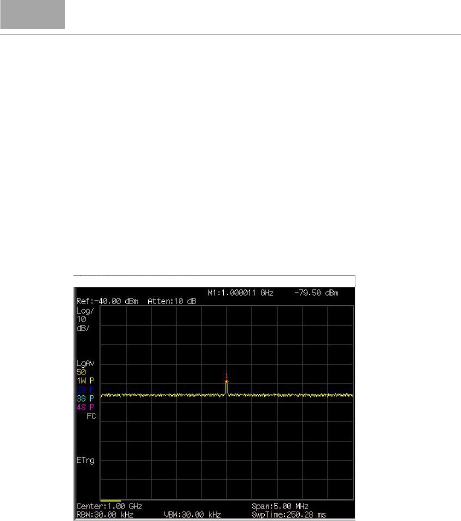Image resolution: width=461 pixels, height=521 pixels.
Task: Select the Ref:-40.00 dBm reference level
Action: point(107,301)
